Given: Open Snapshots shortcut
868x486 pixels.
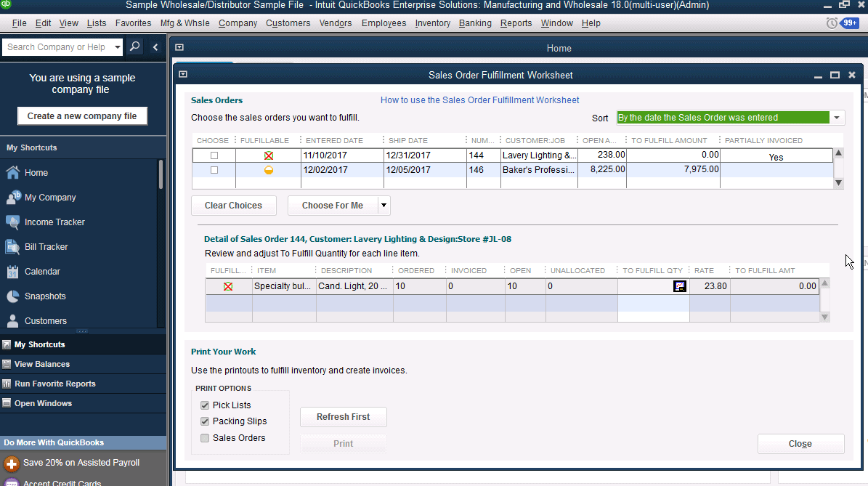Looking at the screenshot, I should pos(45,296).
